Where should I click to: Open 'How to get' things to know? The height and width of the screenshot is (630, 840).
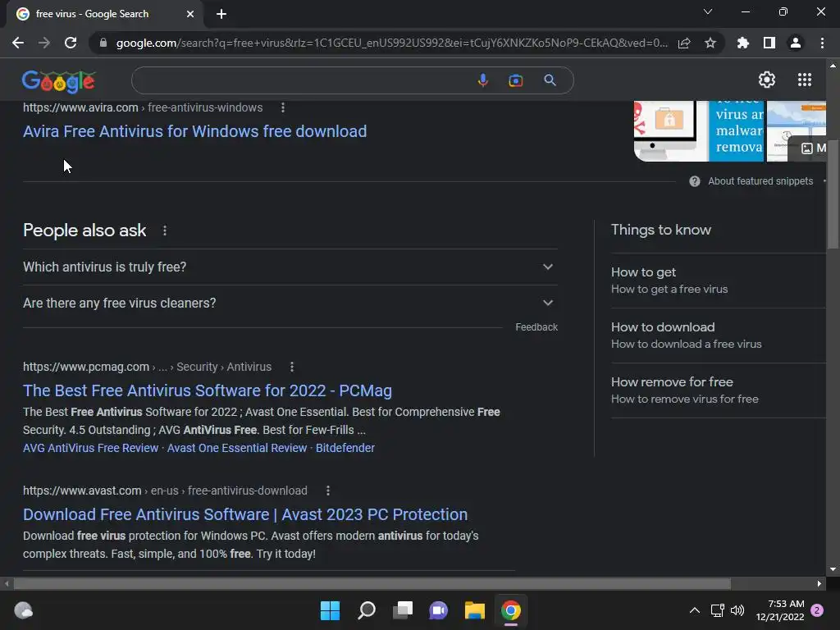click(718, 281)
